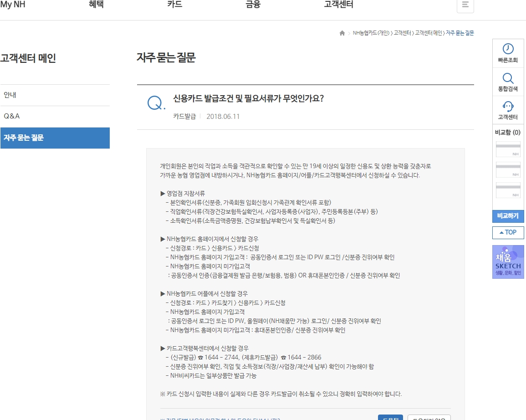Select Q&A in left sidebar
Image resolution: width=526 pixels, height=420 pixels.
[x=55, y=116]
